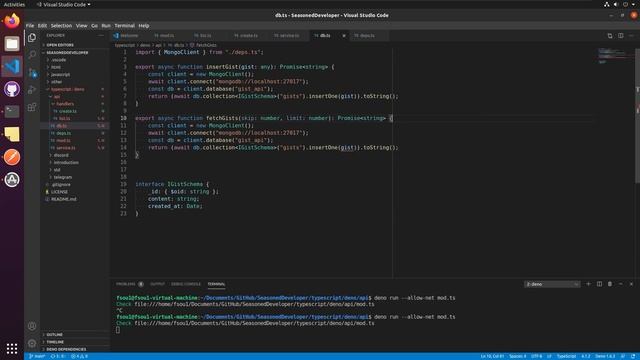Screen dimensions: 640x360
Task: Collapse the handlers folder
Action: (x=65, y=104)
